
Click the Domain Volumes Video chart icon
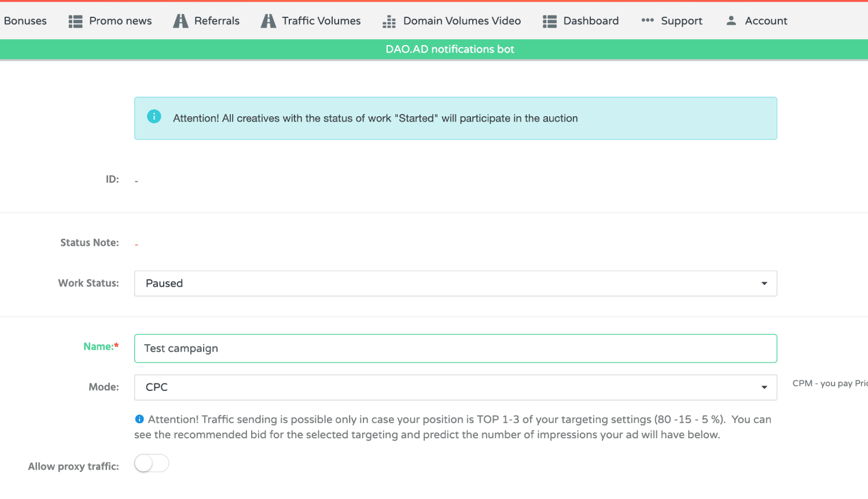[x=389, y=22]
